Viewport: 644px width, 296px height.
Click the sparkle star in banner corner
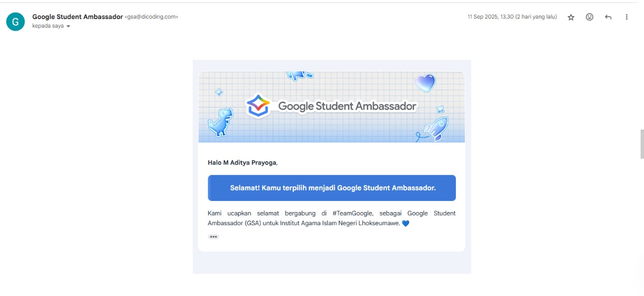pos(219,92)
